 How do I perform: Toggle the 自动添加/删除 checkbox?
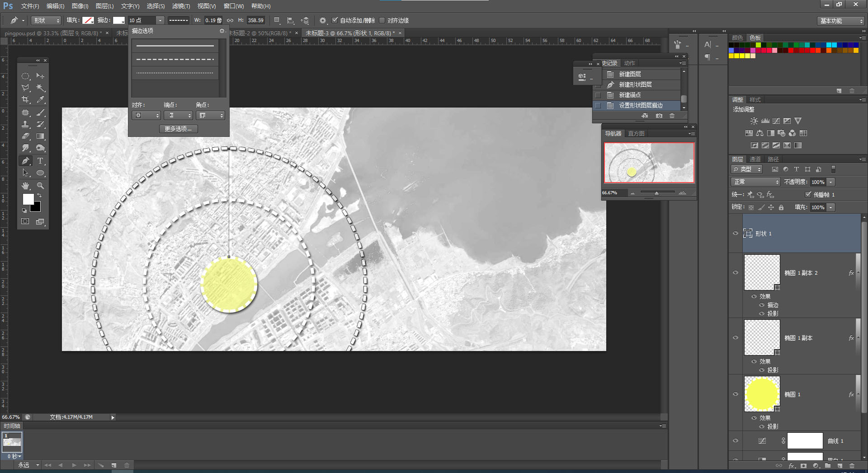[335, 20]
